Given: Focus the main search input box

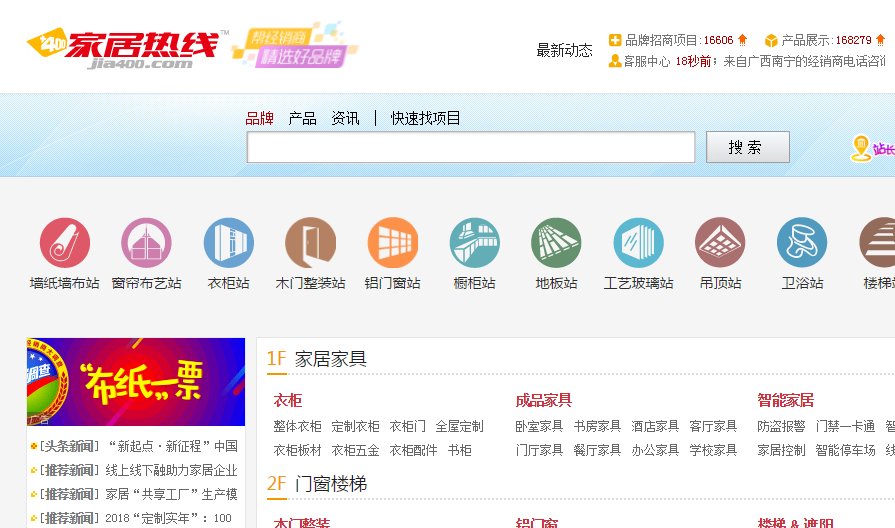Looking at the screenshot, I should click(471, 147).
